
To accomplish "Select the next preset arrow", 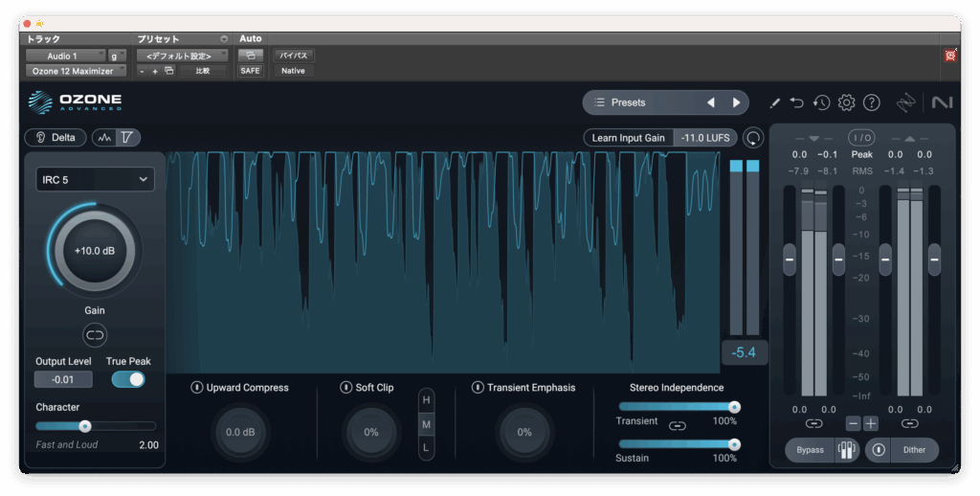I will click(736, 102).
